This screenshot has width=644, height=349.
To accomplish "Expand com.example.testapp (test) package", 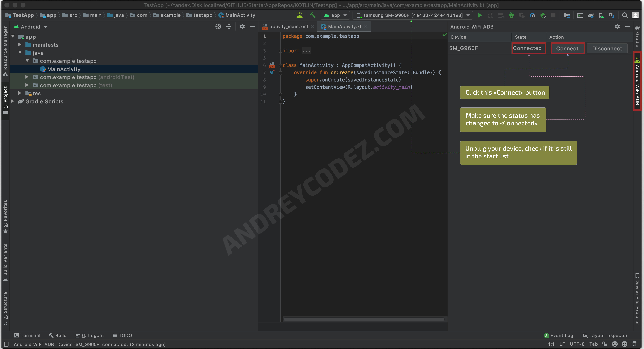I will (x=27, y=85).
